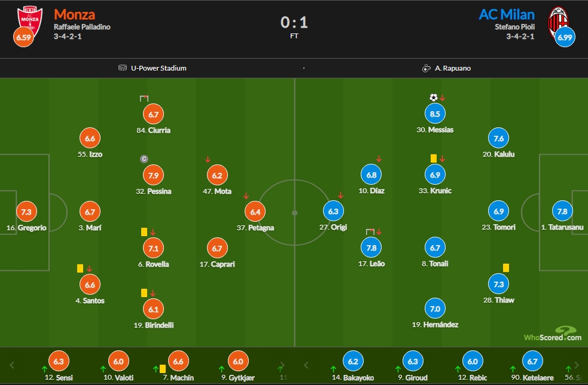
Task: Click the referee whistle icon beside A. Rapuano
Action: pos(426,68)
